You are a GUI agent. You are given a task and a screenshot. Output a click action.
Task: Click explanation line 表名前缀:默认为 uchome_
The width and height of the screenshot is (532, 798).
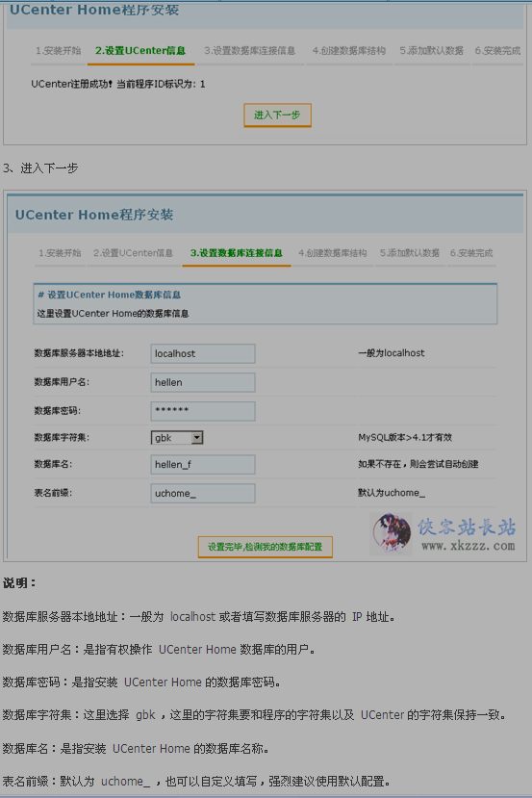point(196,782)
